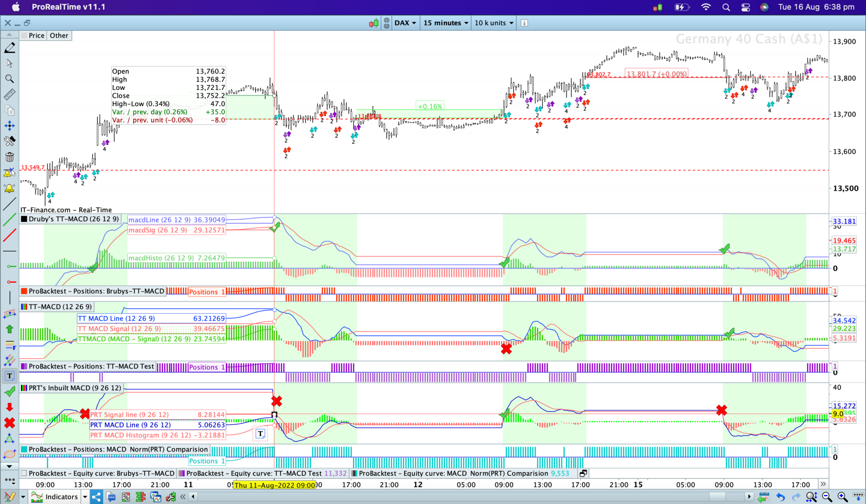The width and height of the screenshot is (866, 504).
Task: Open the three-dots more options menu
Action: 9,480
